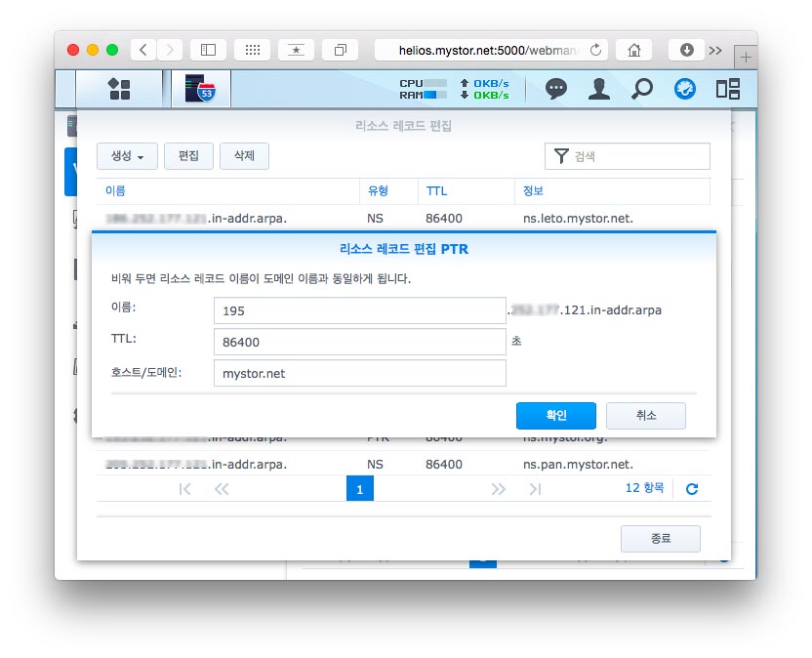Click the DNS Server taskbar icon
The height and width of the screenshot is (658, 812).
[x=200, y=89]
